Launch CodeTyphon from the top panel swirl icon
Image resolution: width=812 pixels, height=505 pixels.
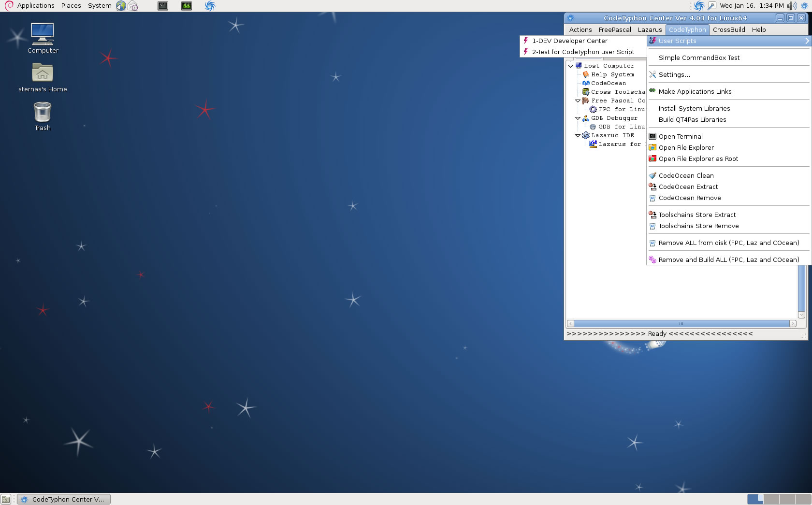210,6
